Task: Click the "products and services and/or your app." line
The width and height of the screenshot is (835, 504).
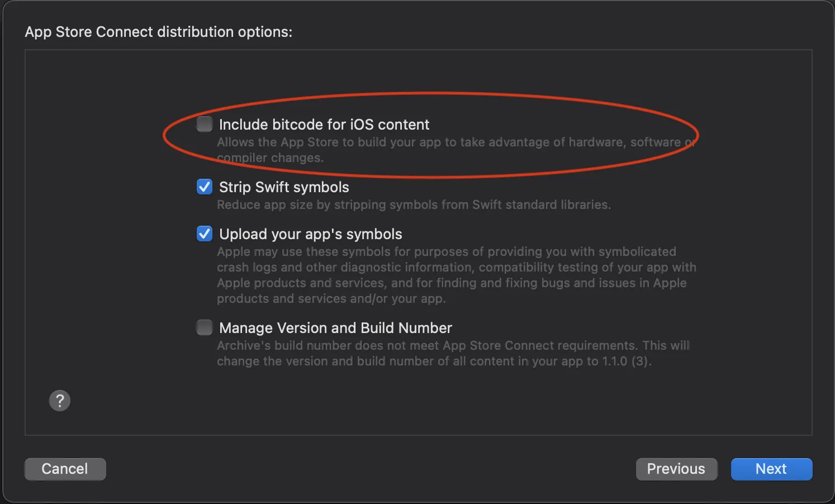Action: (331, 299)
